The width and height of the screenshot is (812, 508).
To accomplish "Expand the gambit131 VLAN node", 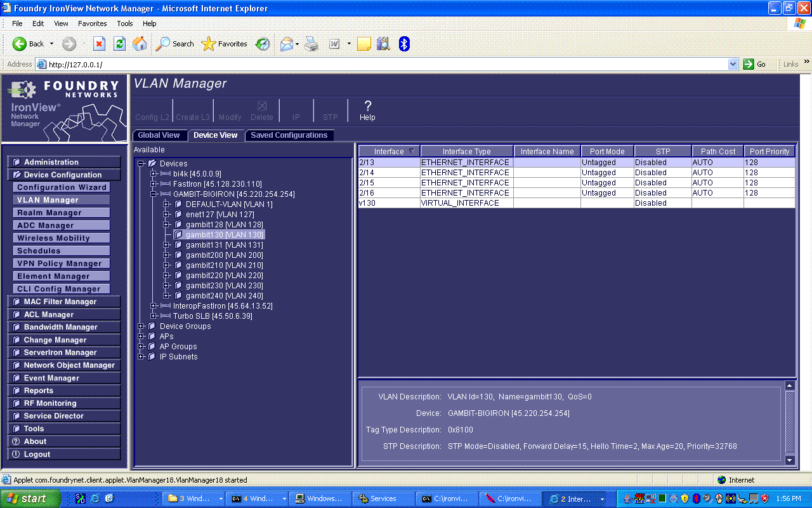I will point(166,245).
